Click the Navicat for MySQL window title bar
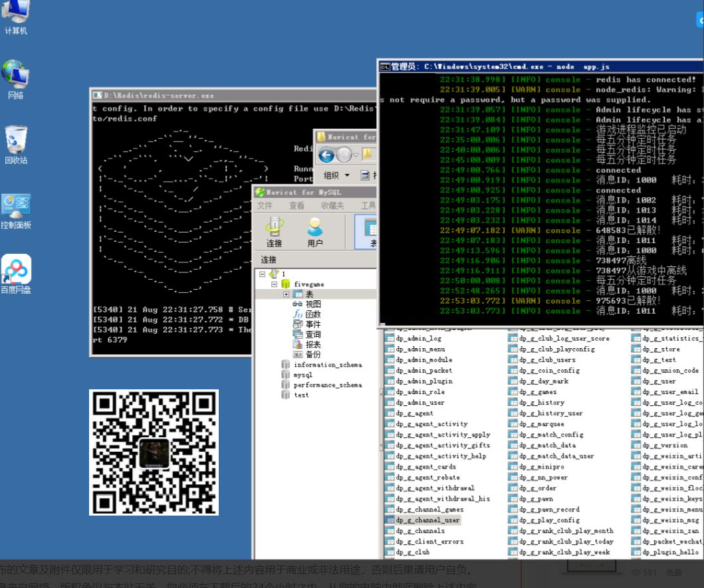Screen dimensions: 704x588 coord(316,192)
